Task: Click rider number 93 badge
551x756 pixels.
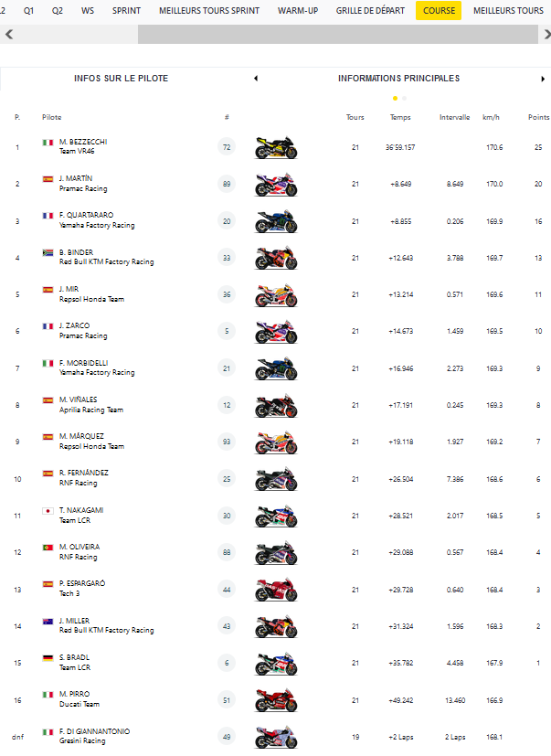Action: (227, 442)
